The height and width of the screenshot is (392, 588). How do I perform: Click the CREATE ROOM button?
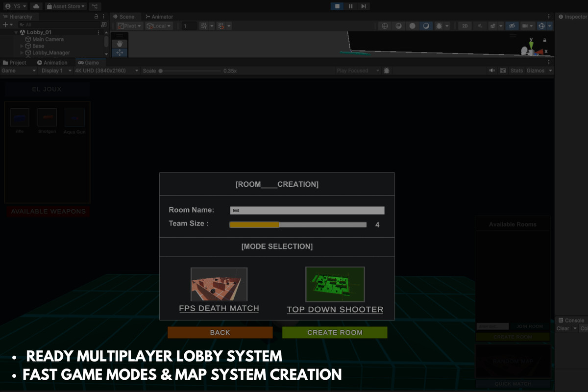point(335,332)
